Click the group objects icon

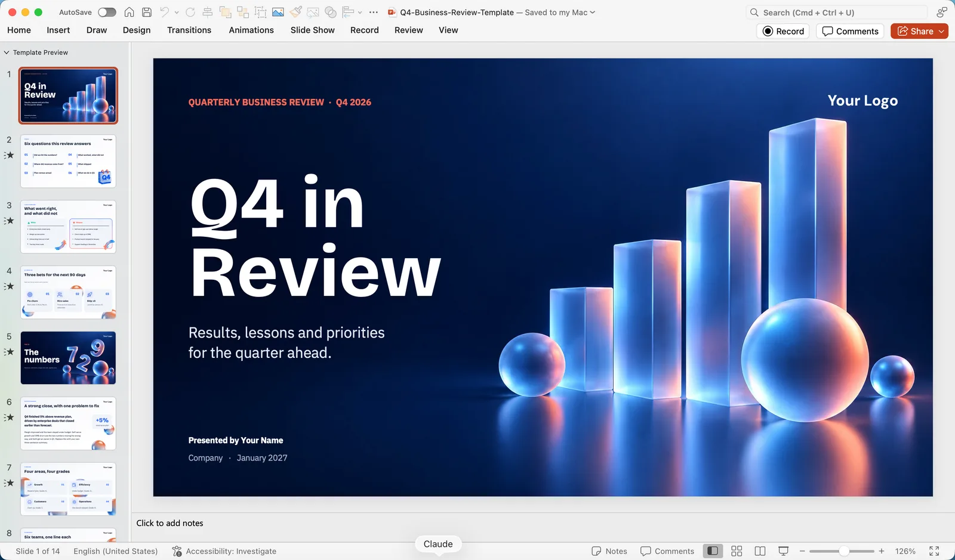pos(243,12)
